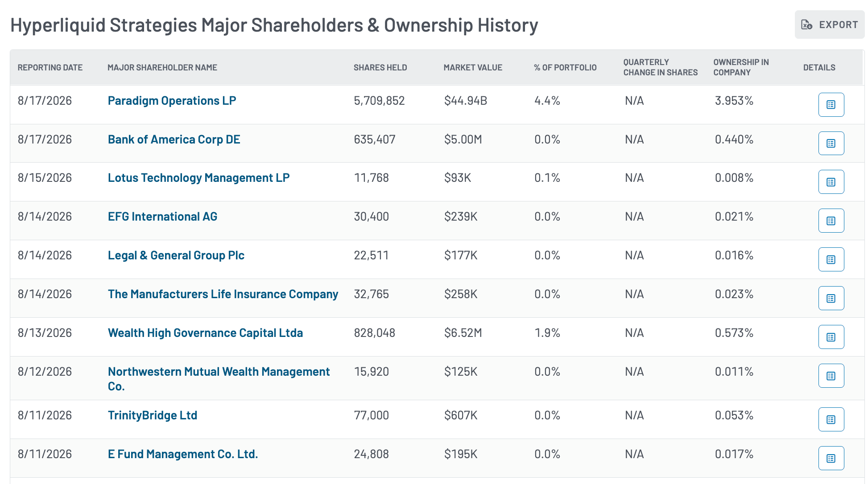Export the shareholders table
Image resolution: width=868 pixels, height=484 pixels.
(829, 25)
